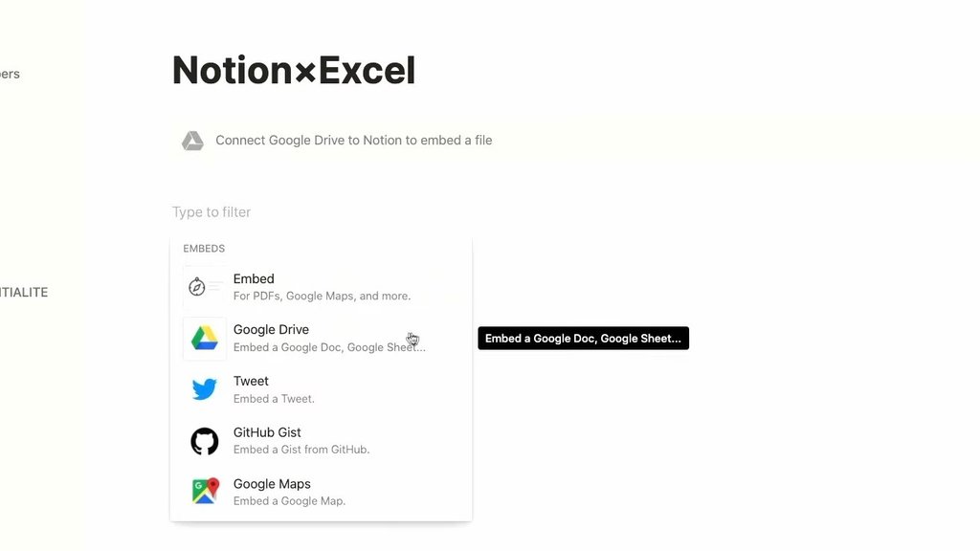
Task: Click the blue Twitter bird icon
Action: tap(205, 389)
